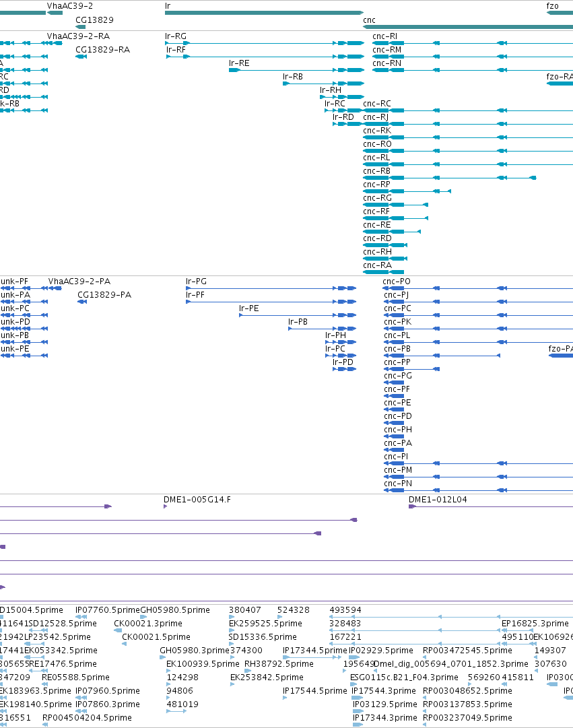The image size is (573, 728).
Task: Click the Ir gene span bar
Action: tap(264, 13)
